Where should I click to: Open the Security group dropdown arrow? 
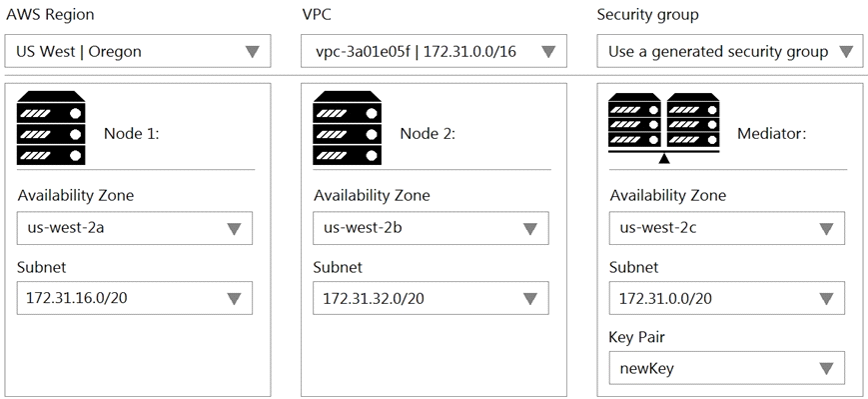point(845,52)
